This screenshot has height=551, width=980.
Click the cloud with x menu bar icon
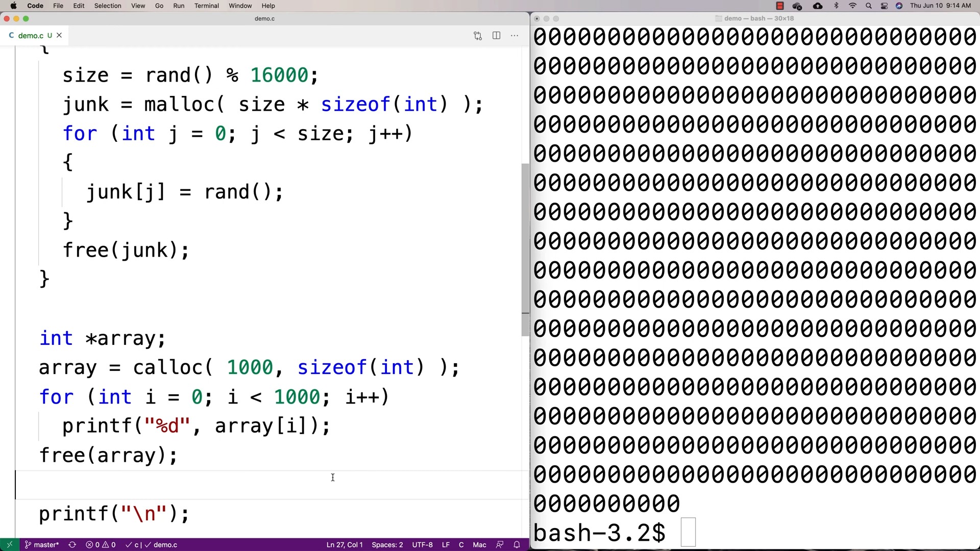tap(797, 6)
